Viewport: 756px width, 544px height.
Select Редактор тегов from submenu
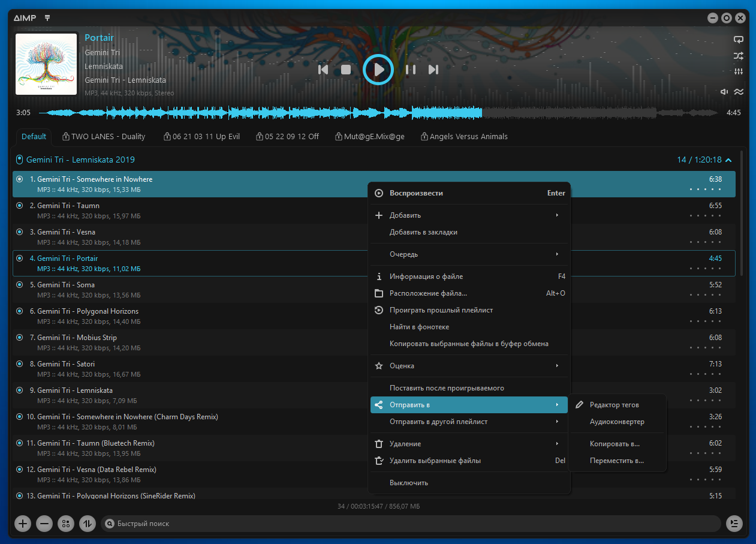614,405
